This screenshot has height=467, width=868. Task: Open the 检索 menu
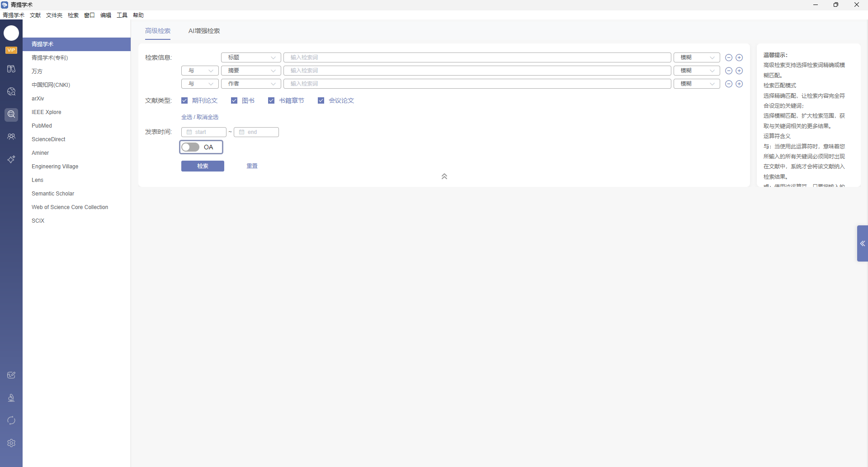(x=73, y=15)
